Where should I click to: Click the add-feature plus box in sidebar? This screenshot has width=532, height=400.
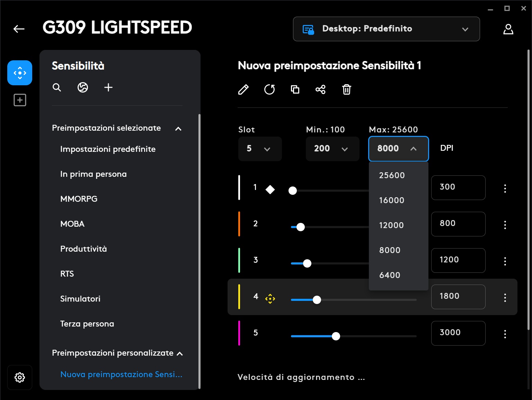coord(20,100)
